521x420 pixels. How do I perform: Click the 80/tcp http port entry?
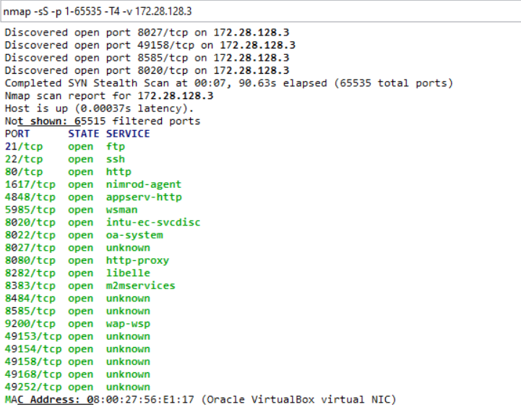(68, 172)
